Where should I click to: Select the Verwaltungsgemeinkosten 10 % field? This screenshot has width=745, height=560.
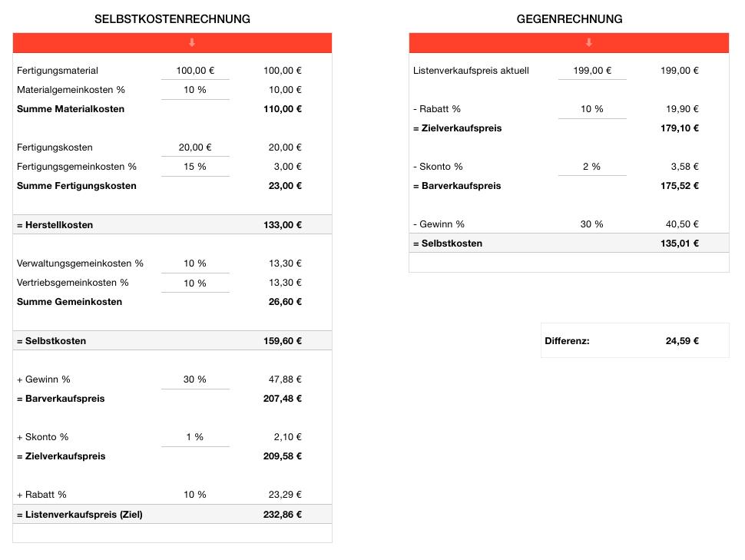195,263
